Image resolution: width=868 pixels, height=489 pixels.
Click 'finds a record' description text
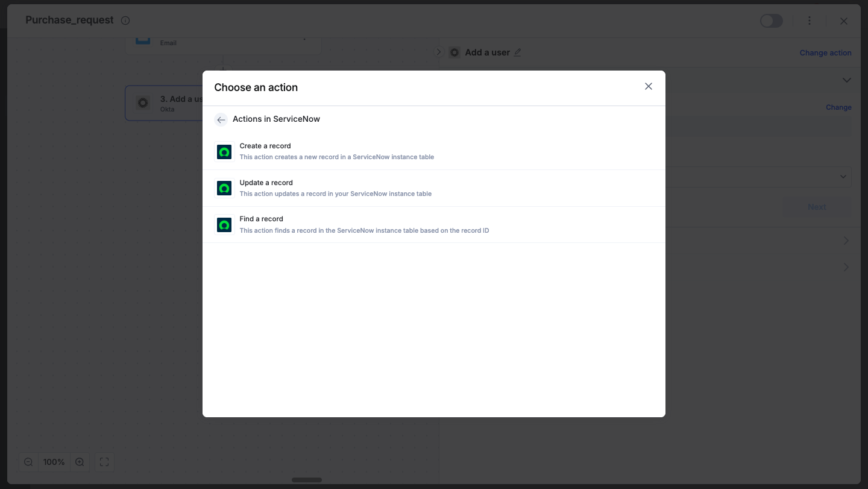[364, 230]
